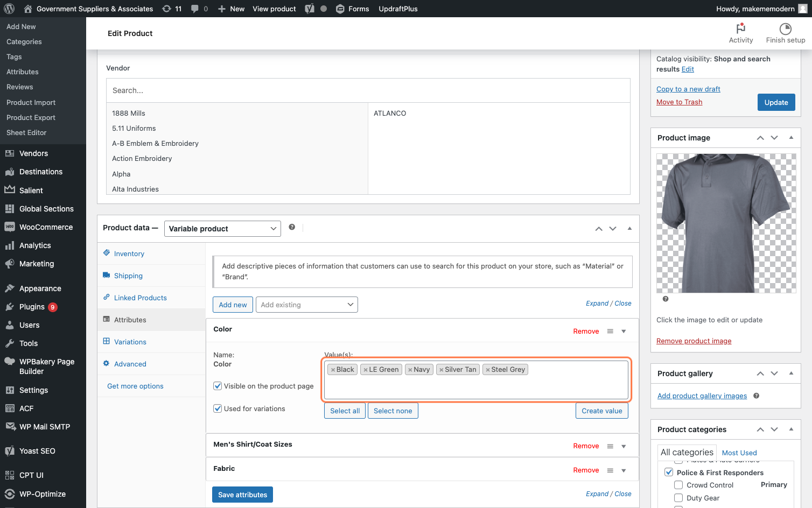Screen dimensions: 812x508
Task: Click the Create value button
Action: [x=601, y=411]
